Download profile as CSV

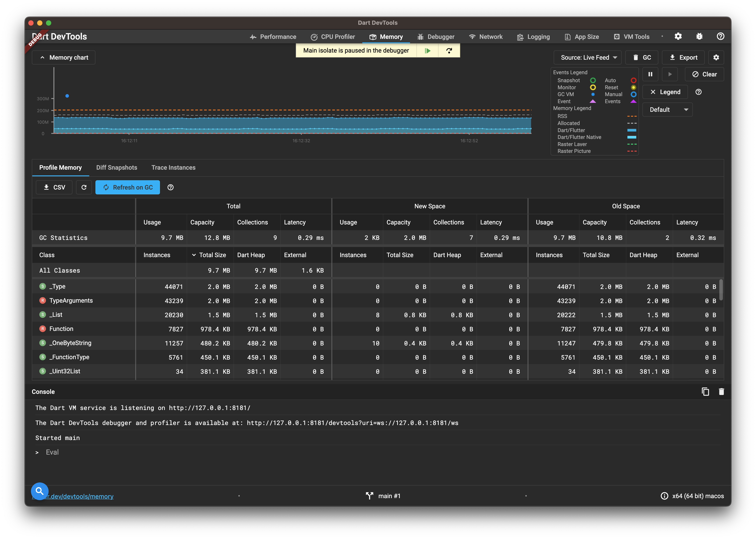coord(54,188)
